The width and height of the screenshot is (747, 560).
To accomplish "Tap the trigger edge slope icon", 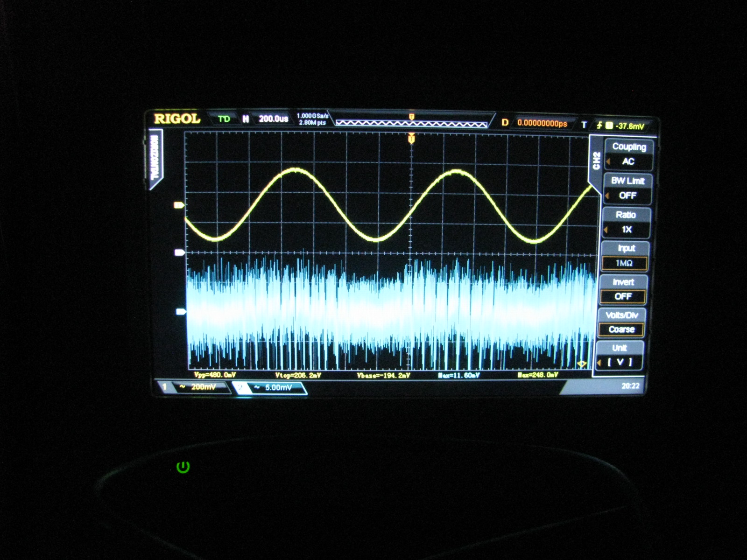I will point(599,126).
